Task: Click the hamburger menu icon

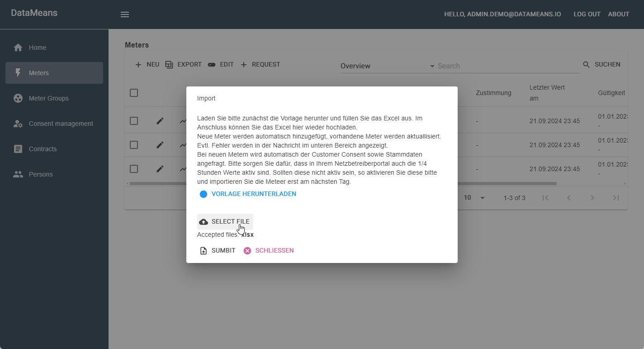Action: 125,14
